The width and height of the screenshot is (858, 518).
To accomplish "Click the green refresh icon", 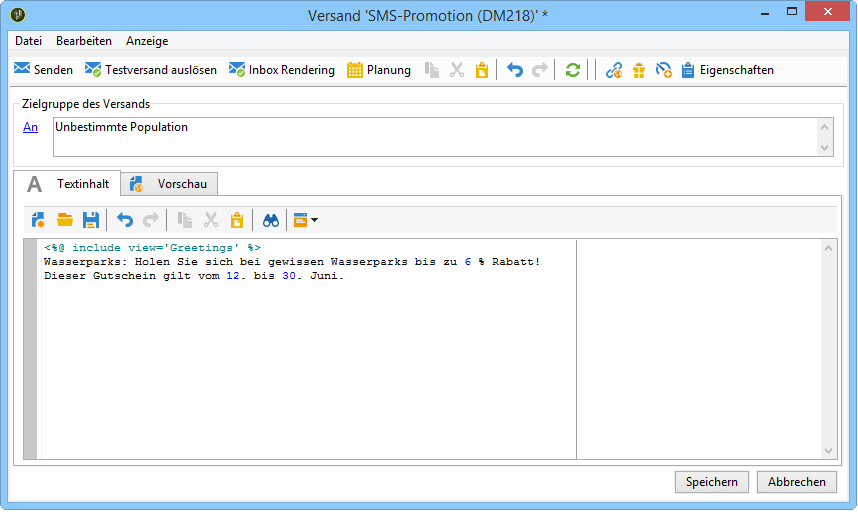I will point(573,70).
